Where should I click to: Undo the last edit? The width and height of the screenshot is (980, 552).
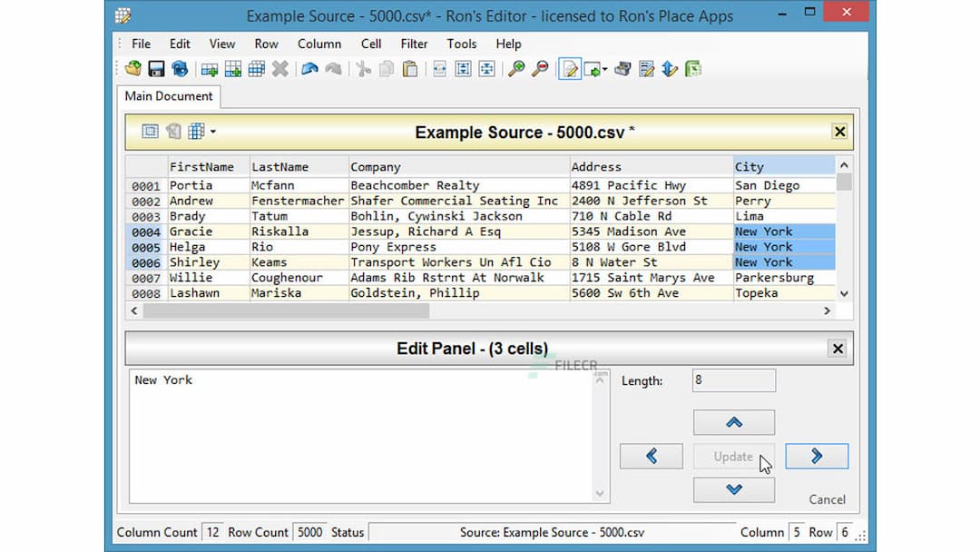[x=307, y=68]
